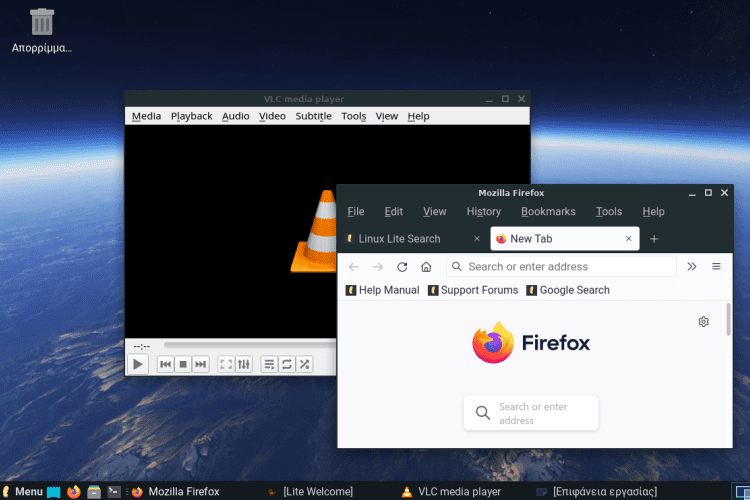
Task: Maximize the Firefox window
Action: click(708, 193)
